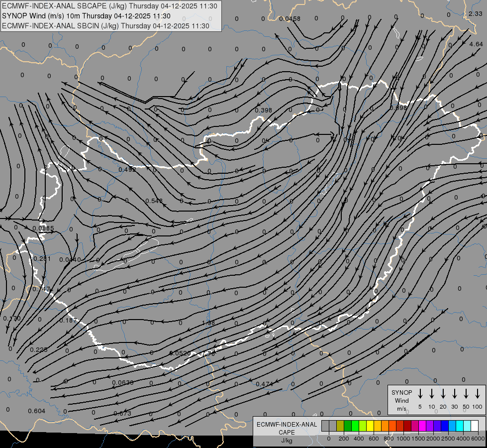Click the 0.0520 value on the map
This screenshot has height=448, width=487.
pyautogui.click(x=180, y=353)
